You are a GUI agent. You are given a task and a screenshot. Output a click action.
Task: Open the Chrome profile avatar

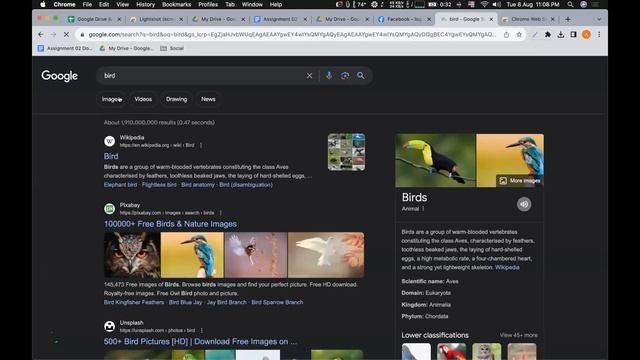point(587,35)
